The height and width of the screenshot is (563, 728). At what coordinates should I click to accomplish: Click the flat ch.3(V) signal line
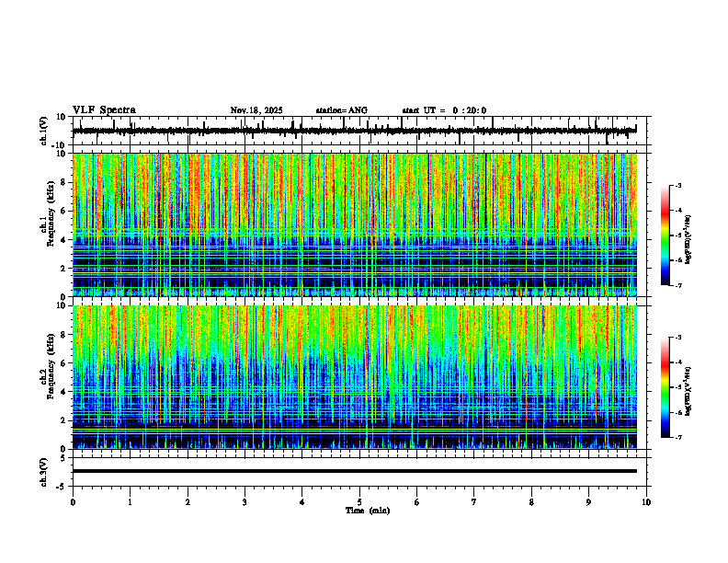coord(354,471)
